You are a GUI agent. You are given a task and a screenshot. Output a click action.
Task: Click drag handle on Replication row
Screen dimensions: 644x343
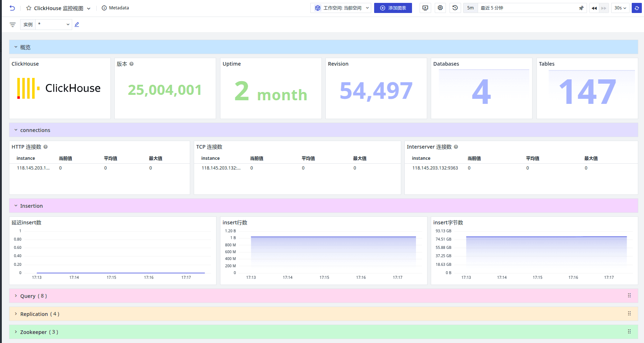629,314
